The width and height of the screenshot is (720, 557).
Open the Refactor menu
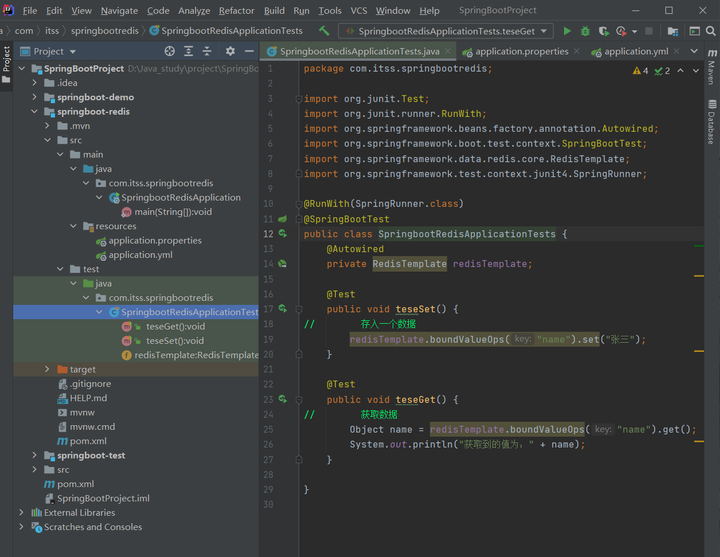(x=236, y=10)
